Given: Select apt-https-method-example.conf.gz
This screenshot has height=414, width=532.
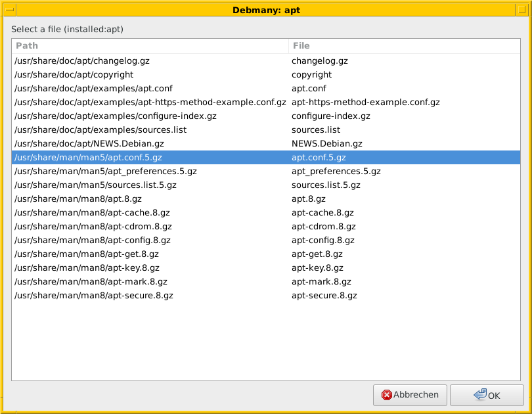Looking at the screenshot, I should 148,102.
